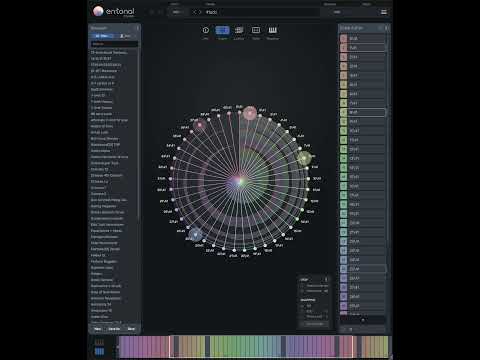Click the preset search field
This screenshot has height=360, width=480.
coord(114,44)
